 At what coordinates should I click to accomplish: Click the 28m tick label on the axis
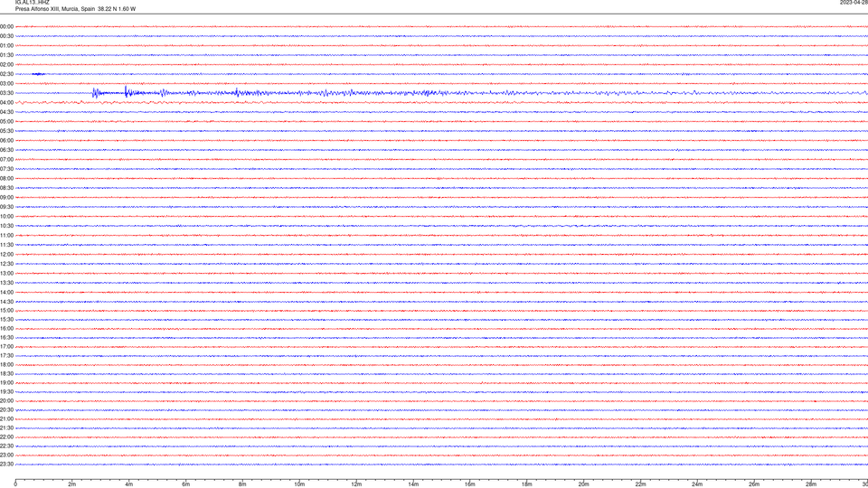tap(811, 484)
